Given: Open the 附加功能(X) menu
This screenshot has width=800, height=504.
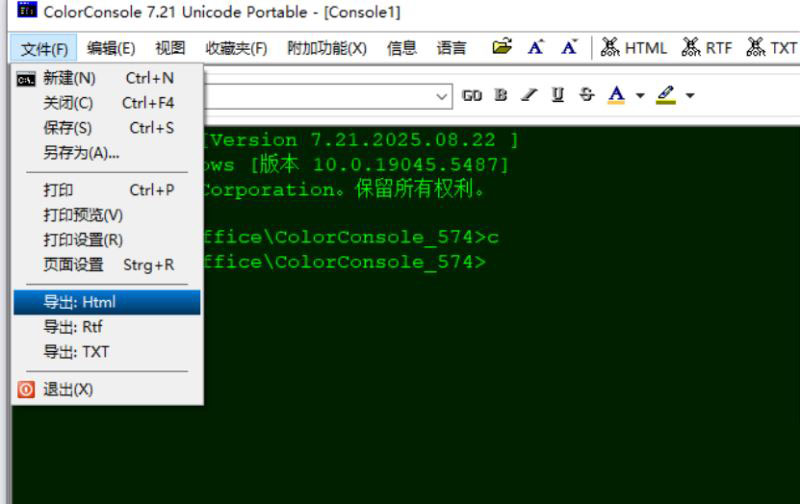Looking at the screenshot, I should [x=327, y=48].
